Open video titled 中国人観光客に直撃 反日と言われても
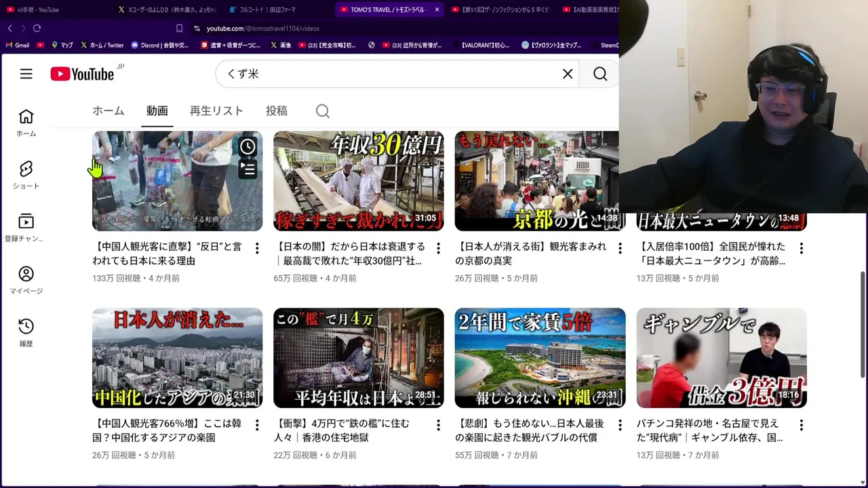The height and width of the screenshot is (488, 868). click(167, 253)
